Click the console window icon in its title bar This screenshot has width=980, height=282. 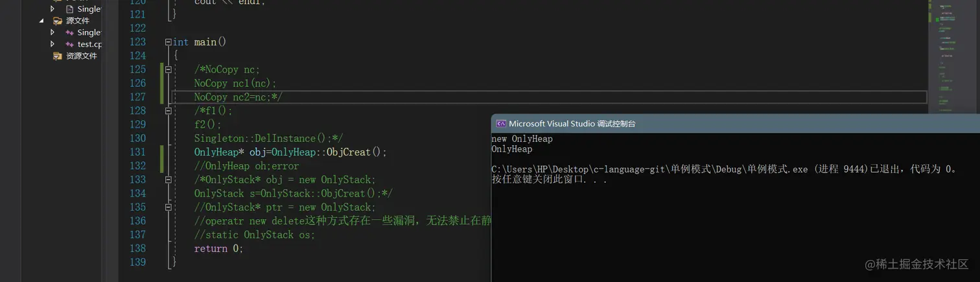click(x=501, y=123)
